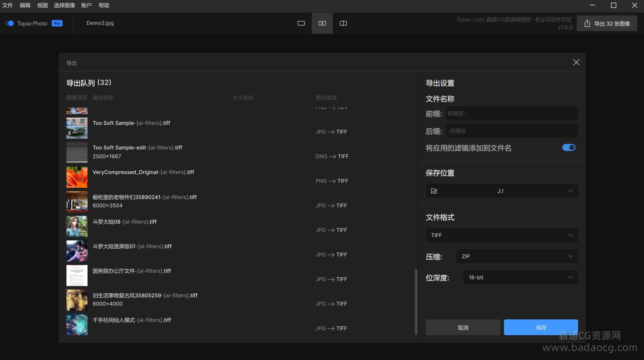Screen dimensions: 644x360
Task: Open the ZIP compression dropdown
Action: (x=517, y=256)
